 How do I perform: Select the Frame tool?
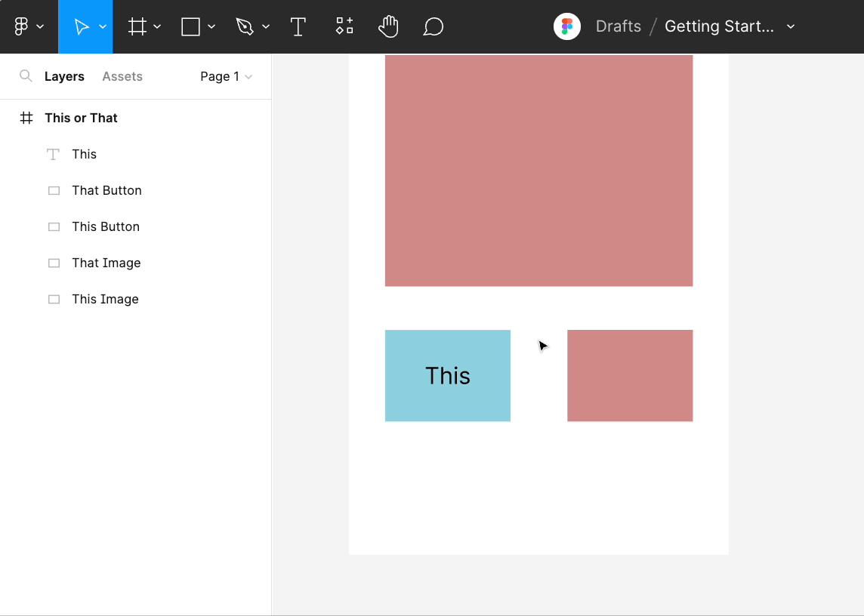pyautogui.click(x=137, y=27)
